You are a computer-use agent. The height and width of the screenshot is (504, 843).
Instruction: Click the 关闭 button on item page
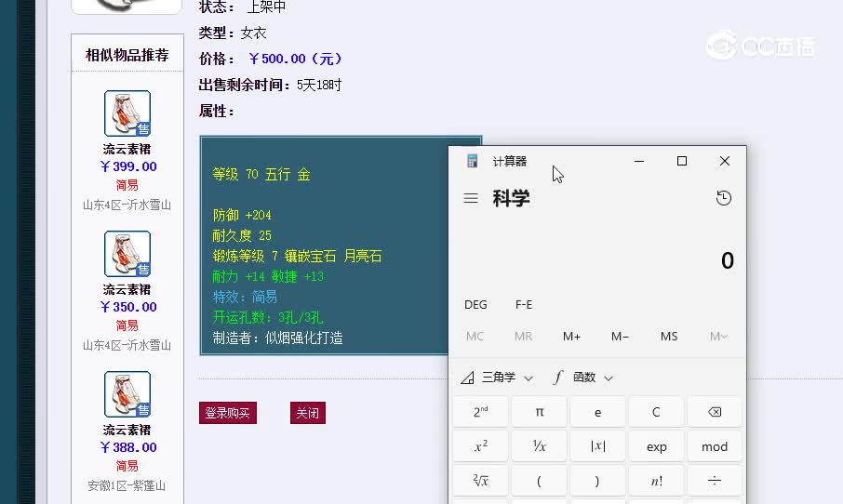(308, 413)
